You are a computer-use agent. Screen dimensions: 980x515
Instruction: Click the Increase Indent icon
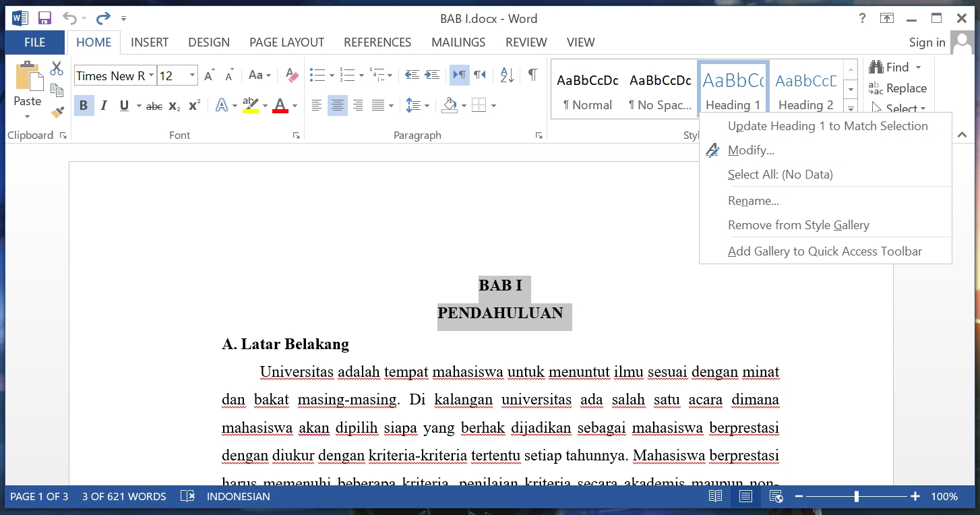click(432, 75)
